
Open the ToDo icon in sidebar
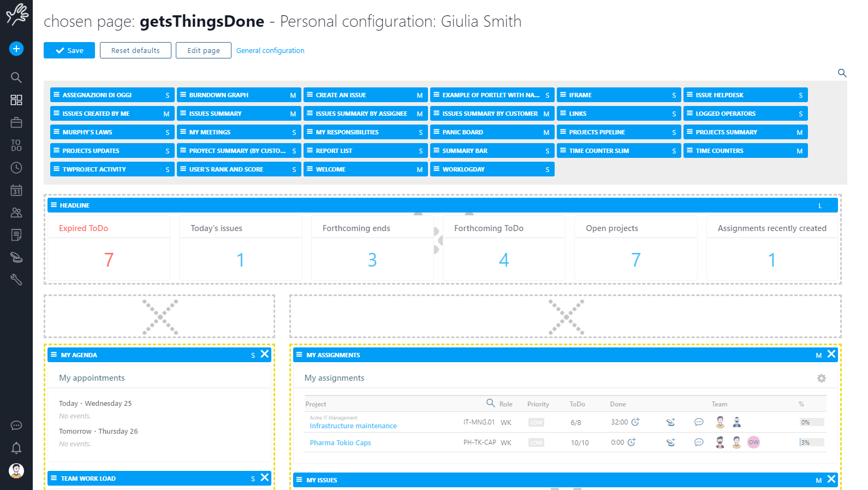tap(16, 145)
